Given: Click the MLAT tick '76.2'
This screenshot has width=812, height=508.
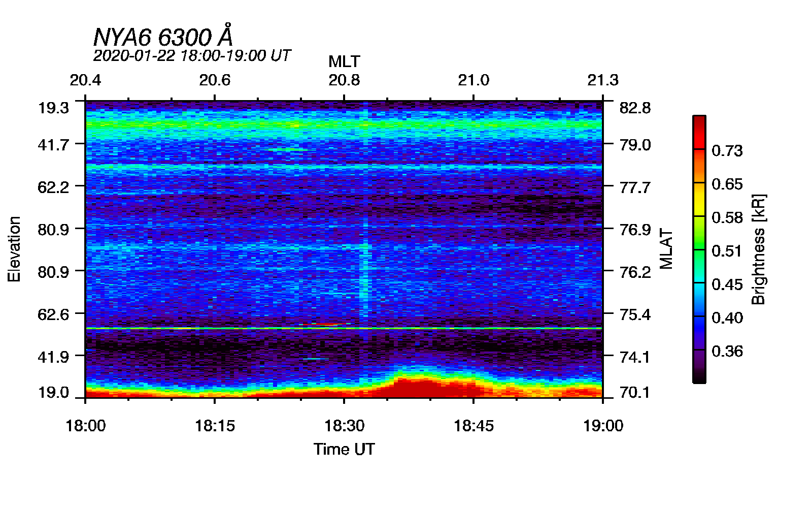Looking at the screenshot, I should pos(635,272).
